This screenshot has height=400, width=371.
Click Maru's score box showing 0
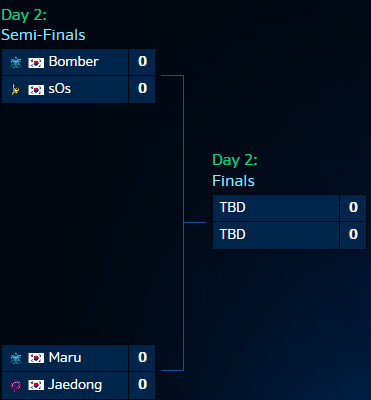click(142, 358)
